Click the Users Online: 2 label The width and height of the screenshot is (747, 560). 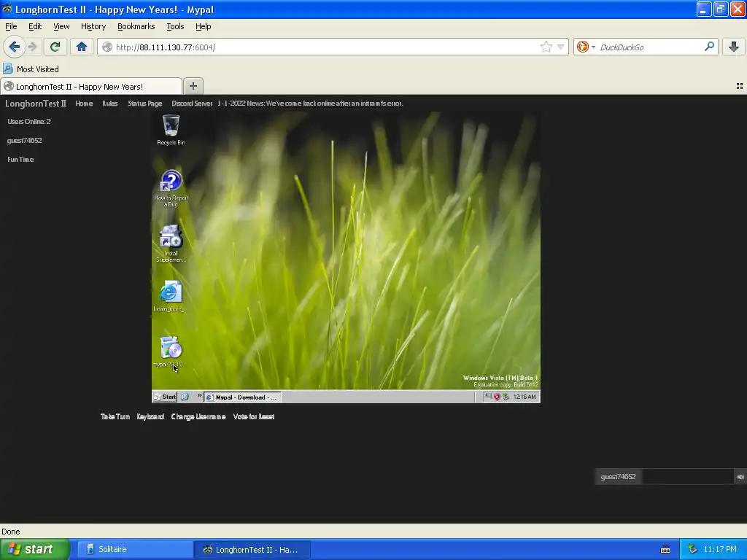tap(29, 122)
